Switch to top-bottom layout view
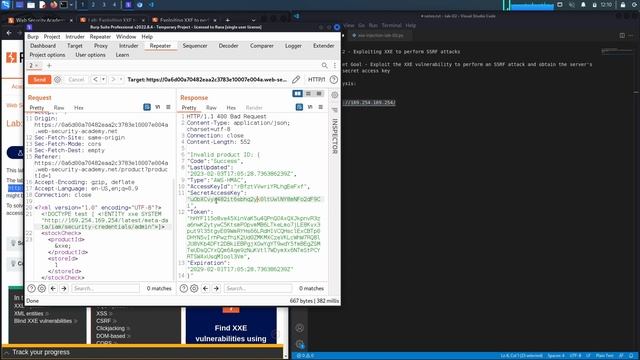The image size is (640, 360). pos(309,94)
